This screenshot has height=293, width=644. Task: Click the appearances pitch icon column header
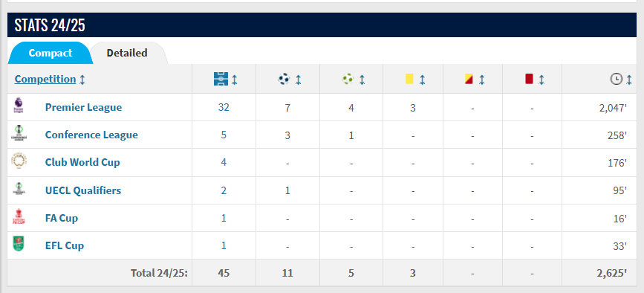coord(221,79)
